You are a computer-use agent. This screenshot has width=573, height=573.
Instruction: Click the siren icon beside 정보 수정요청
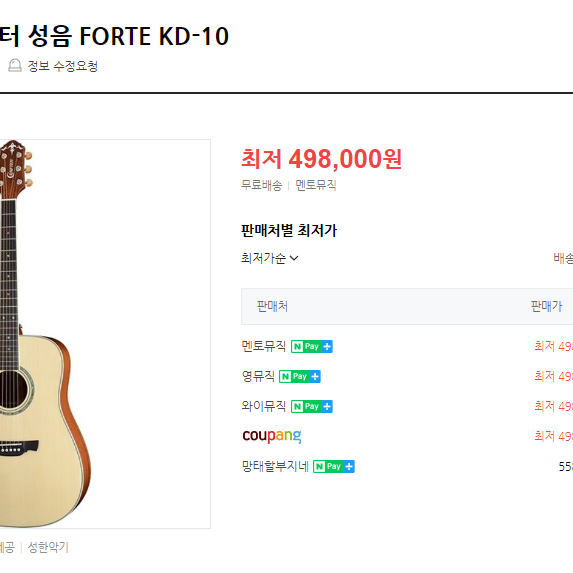[x=15, y=66]
